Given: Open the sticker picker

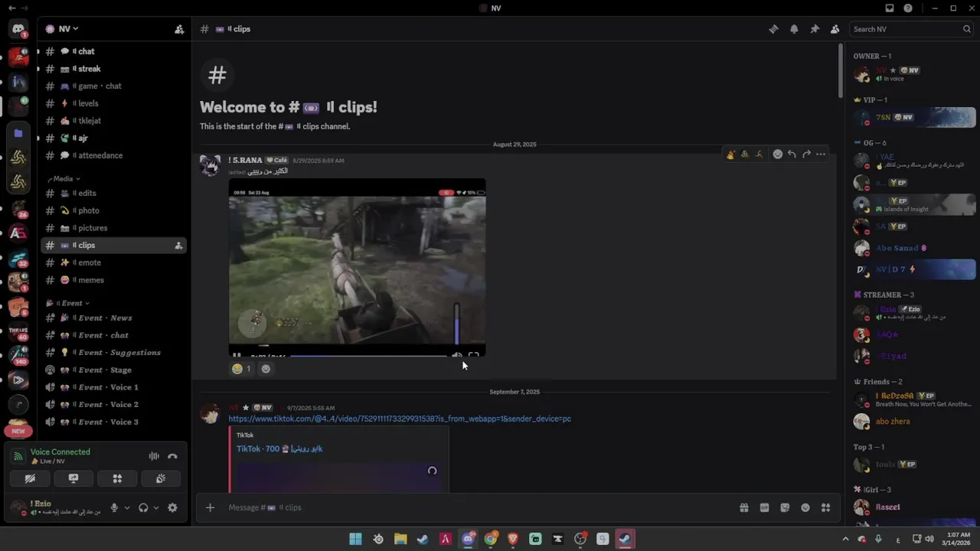Looking at the screenshot, I should (785, 507).
